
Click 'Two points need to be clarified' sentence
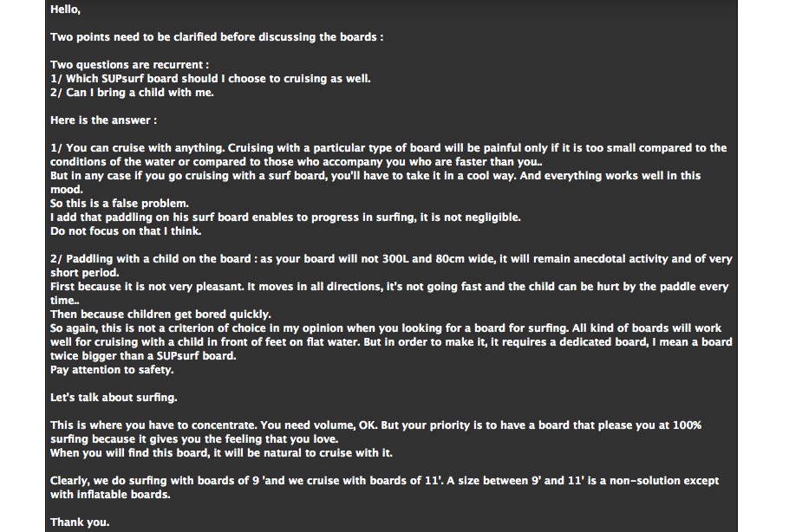point(217,37)
